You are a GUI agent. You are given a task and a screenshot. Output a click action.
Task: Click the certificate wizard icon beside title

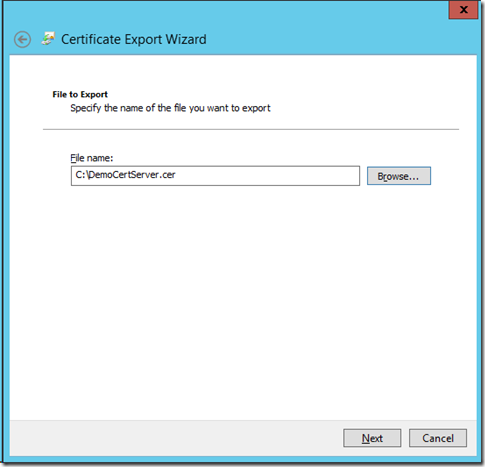pyautogui.click(x=48, y=39)
